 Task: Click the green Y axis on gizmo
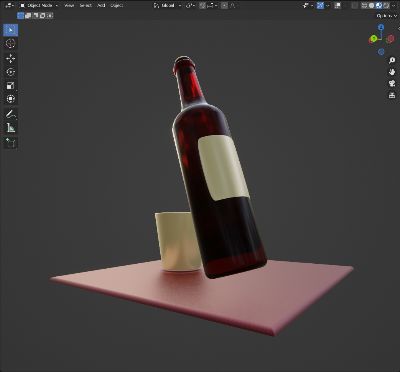[x=373, y=39]
